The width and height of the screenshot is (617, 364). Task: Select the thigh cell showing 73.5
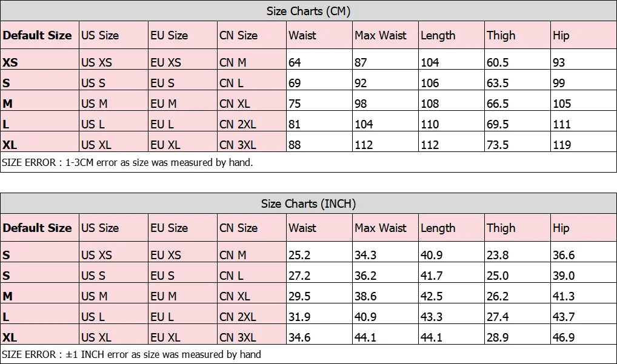498,145
